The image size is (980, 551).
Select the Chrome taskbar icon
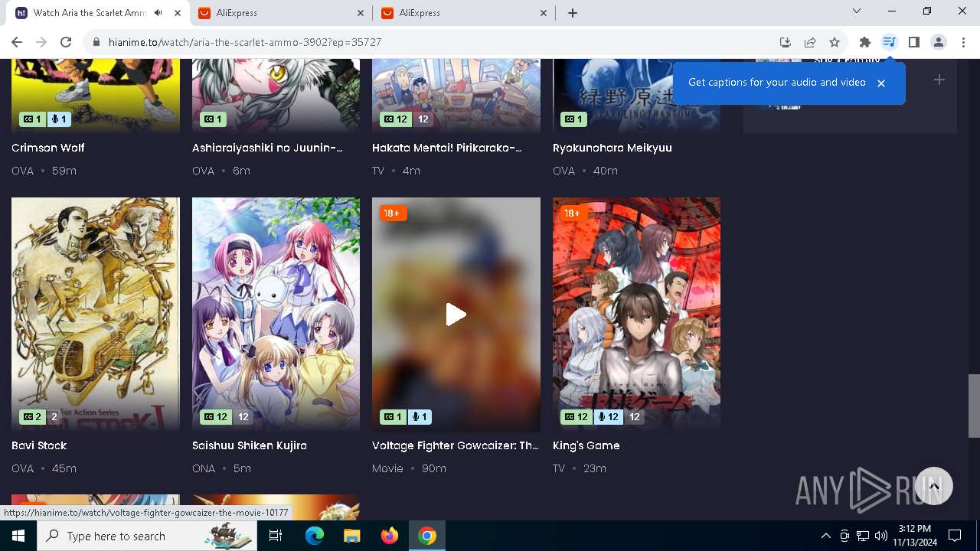pos(427,536)
